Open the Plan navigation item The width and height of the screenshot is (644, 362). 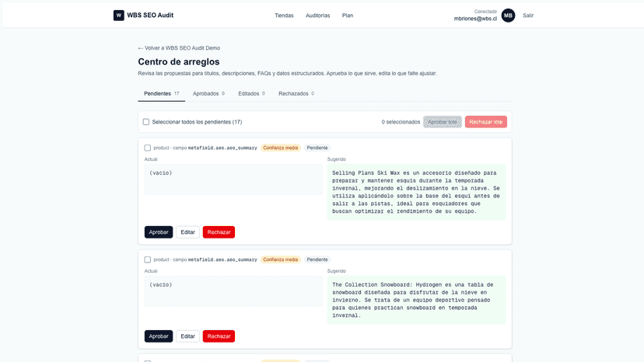coord(348,16)
